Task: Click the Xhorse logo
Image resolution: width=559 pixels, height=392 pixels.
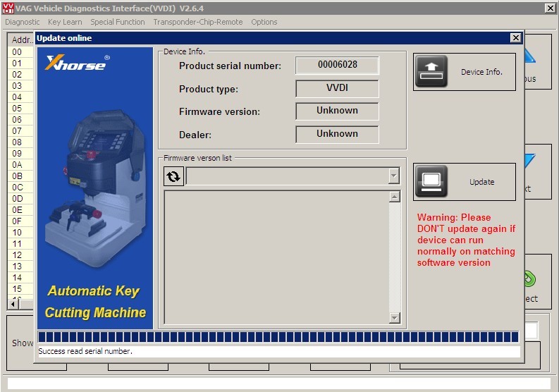Action: coord(78,63)
